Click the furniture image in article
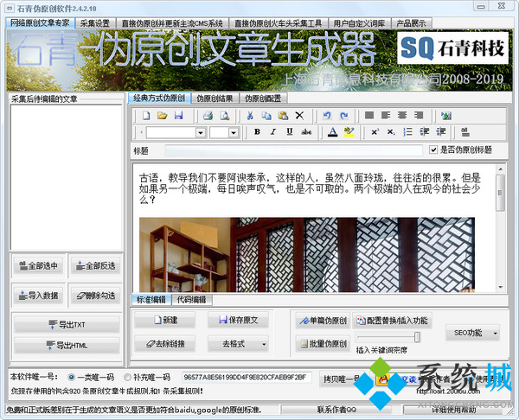The width and height of the screenshot is (519, 420). (x=307, y=255)
